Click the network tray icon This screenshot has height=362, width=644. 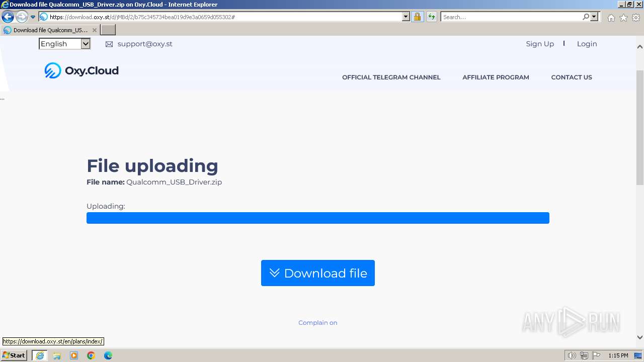pyautogui.click(x=584, y=355)
